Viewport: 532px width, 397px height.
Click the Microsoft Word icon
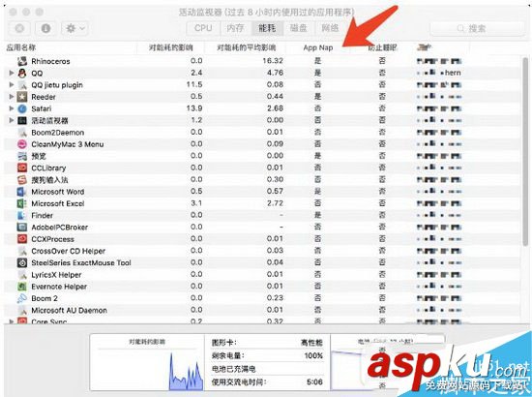point(22,192)
